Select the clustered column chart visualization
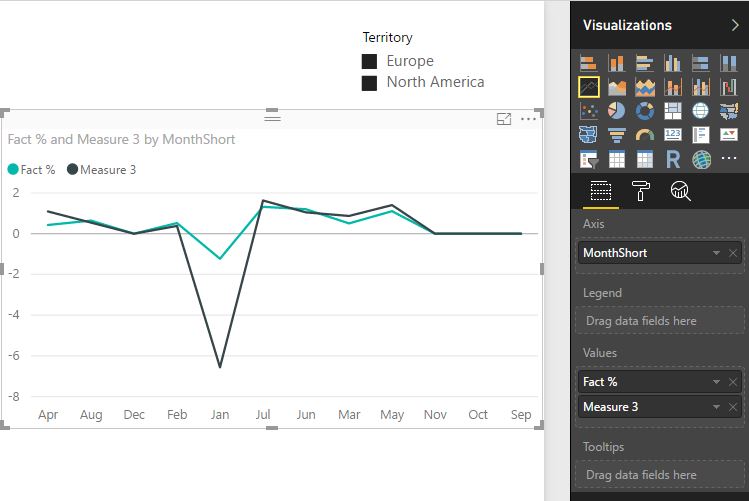Image resolution: width=749 pixels, height=501 pixels. (x=673, y=63)
